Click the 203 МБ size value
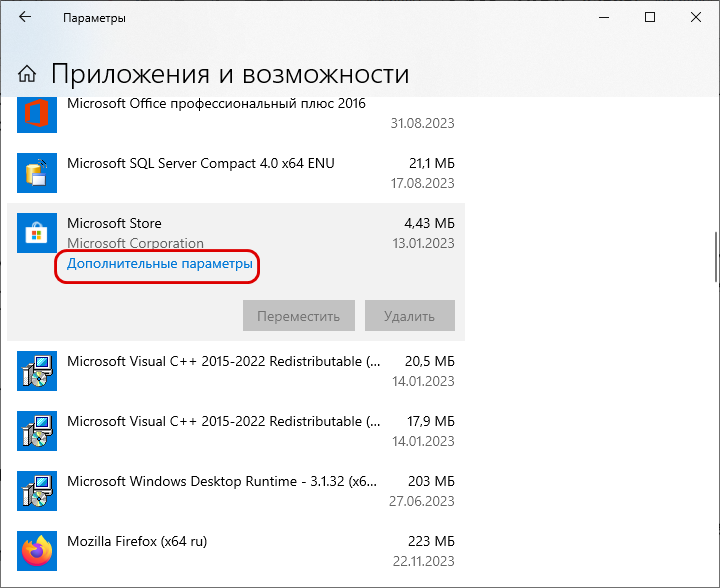 click(x=431, y=482)
